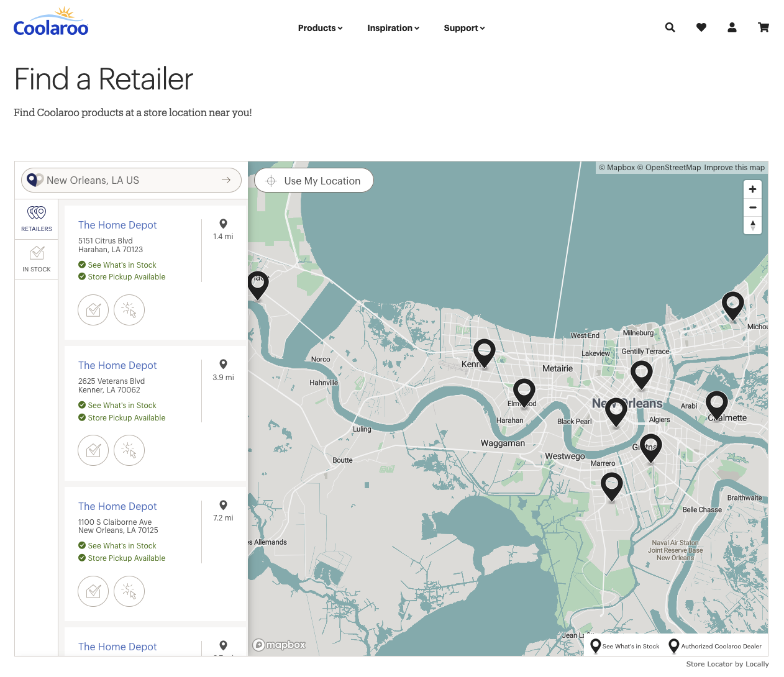Click Use My Location button
Image resolution: width=784 pixels, height=677 pixels.
(314, 181)
